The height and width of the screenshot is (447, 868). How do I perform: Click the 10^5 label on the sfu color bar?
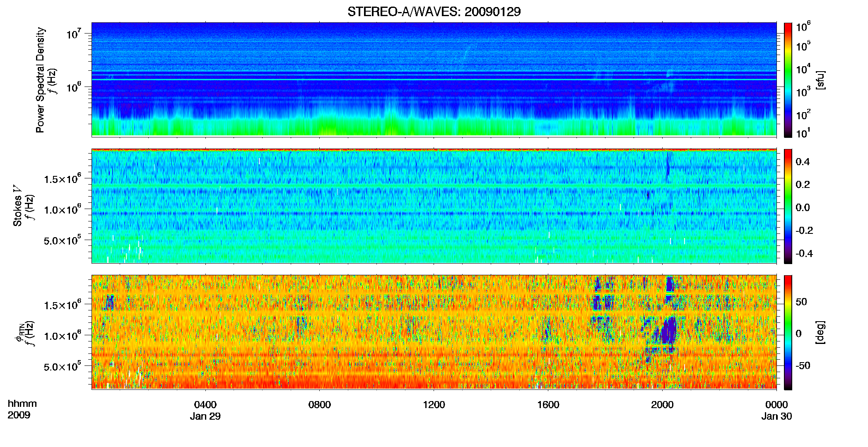coord(803,46)
